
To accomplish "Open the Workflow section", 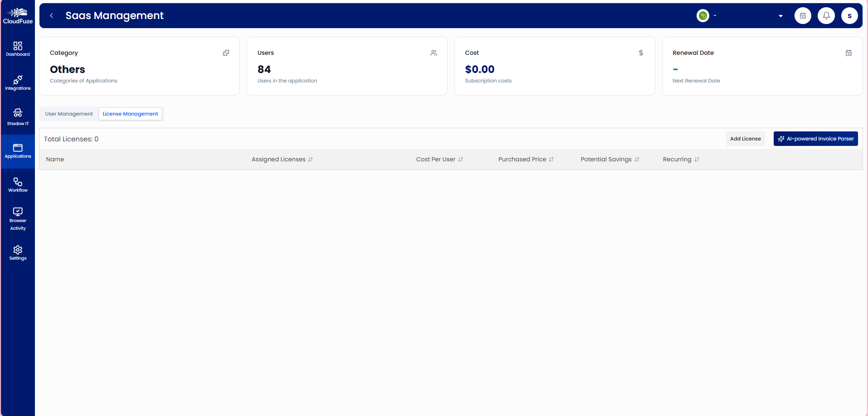I will [x=18, y=184].
